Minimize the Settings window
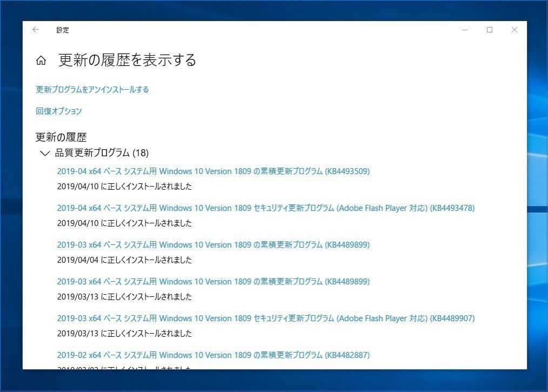This screenshot has height=392, width=548. pos(465,30)
